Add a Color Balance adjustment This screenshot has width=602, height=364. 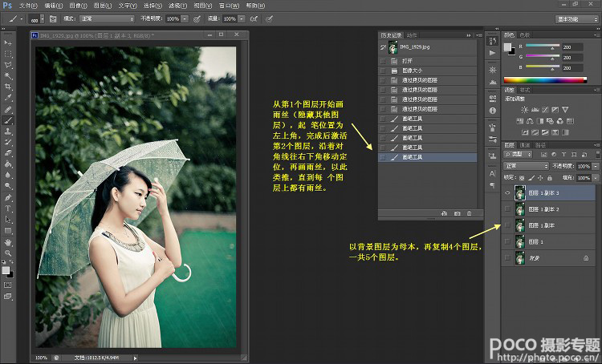[x=530, y=121]
